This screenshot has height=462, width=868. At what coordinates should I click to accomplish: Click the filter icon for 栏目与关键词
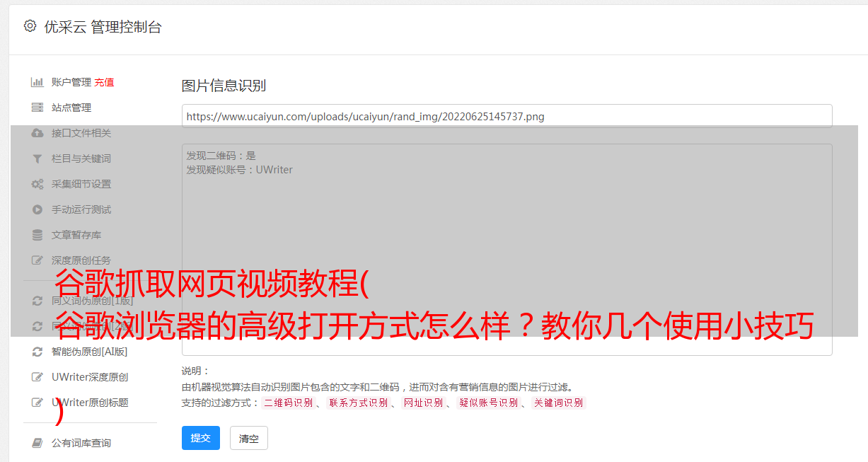coord(37,158)
